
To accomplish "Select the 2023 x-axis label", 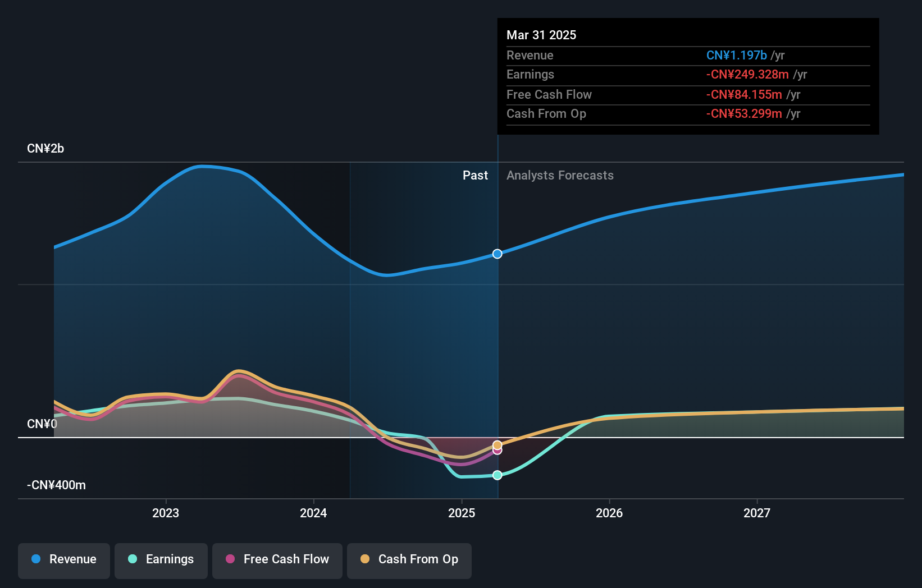I will 166,513.
